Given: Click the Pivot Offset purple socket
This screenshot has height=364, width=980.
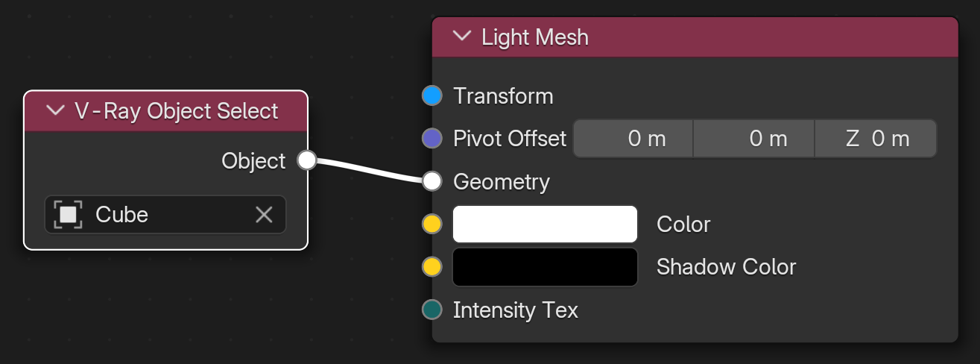Looking at the screenshot, I should (432, 139).
